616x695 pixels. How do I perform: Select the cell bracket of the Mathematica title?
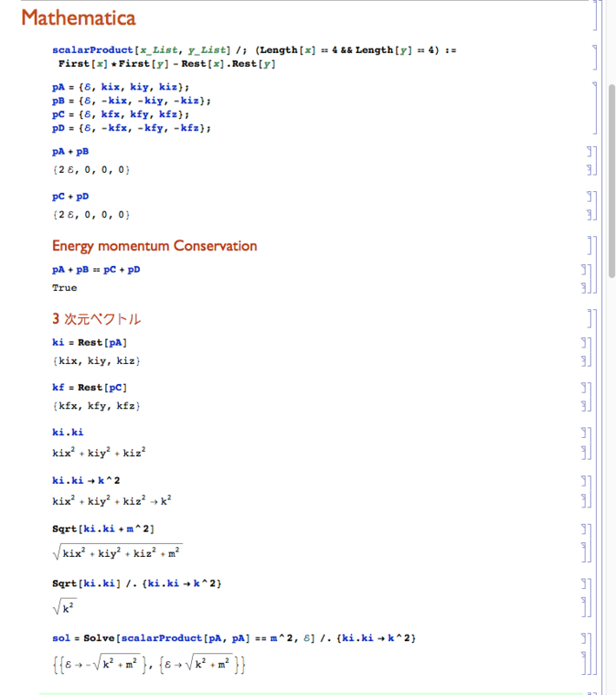[x=596, y=15]
